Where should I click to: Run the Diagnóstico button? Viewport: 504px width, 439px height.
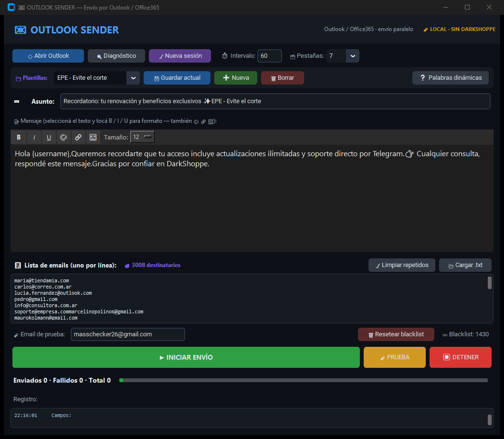(116, 56)
